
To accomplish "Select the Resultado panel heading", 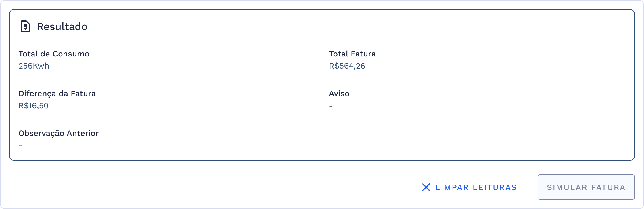I will coord(62,26).
